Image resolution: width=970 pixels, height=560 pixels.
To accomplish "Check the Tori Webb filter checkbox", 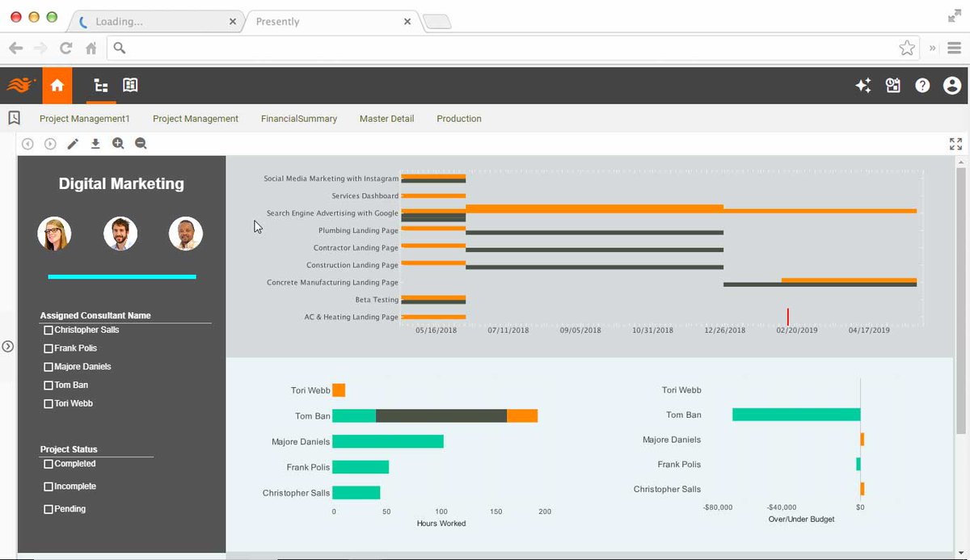I will pos(48,403).
